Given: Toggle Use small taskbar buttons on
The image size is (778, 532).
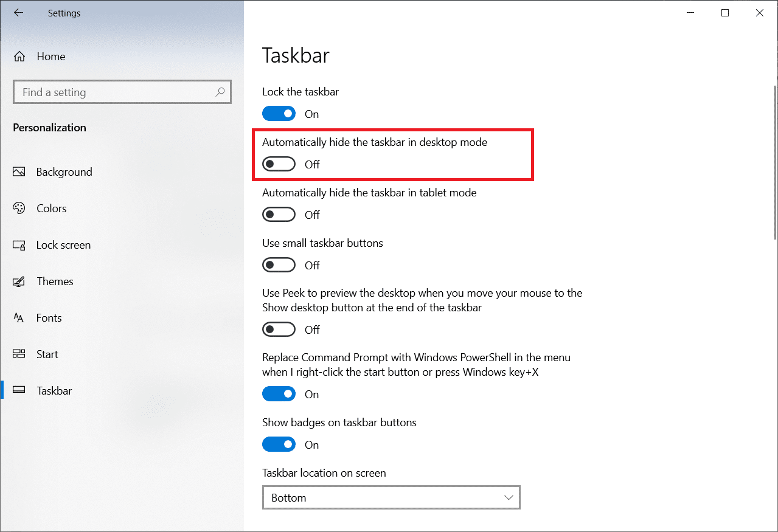Looking at the screenshot, I should point(279,265).
